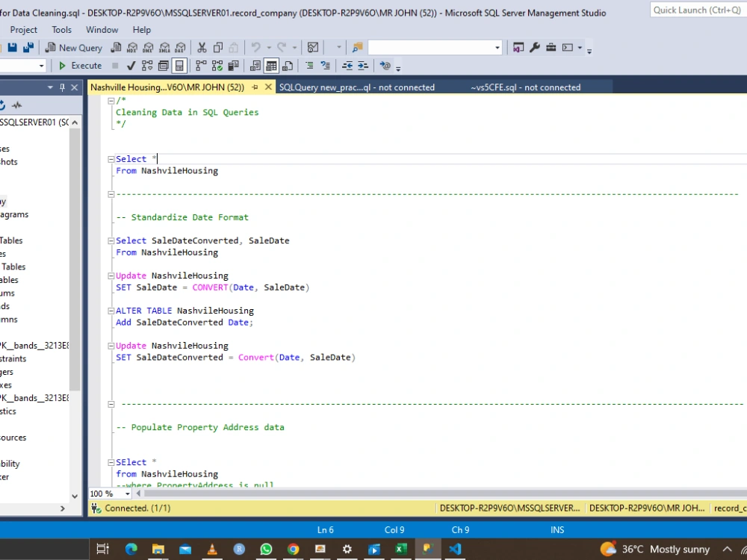Open the Toolbox briefcase icon

pyautogui.click(x=551, y=47)
